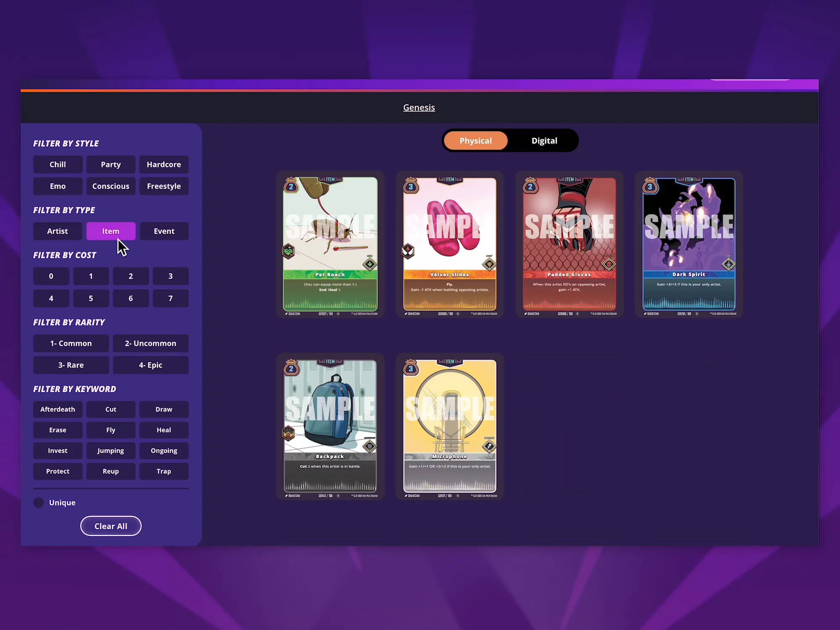Clear all filters with Clear All
This screenshot has height=630, width=840.
pyautogui.click(x=111, y=526)
